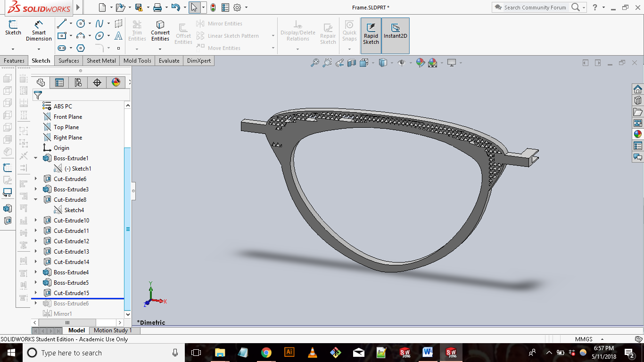Click the Save icon in toolbar
The height and width of the screenshot is (362, 644).
(139, 8)
